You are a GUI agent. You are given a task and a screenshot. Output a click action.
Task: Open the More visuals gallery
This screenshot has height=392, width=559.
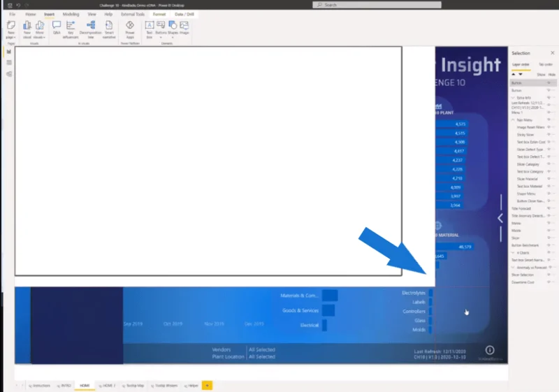(40, 29)
